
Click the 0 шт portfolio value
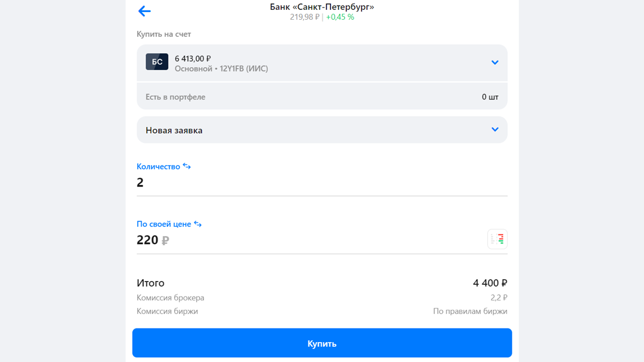coord(490,97)
